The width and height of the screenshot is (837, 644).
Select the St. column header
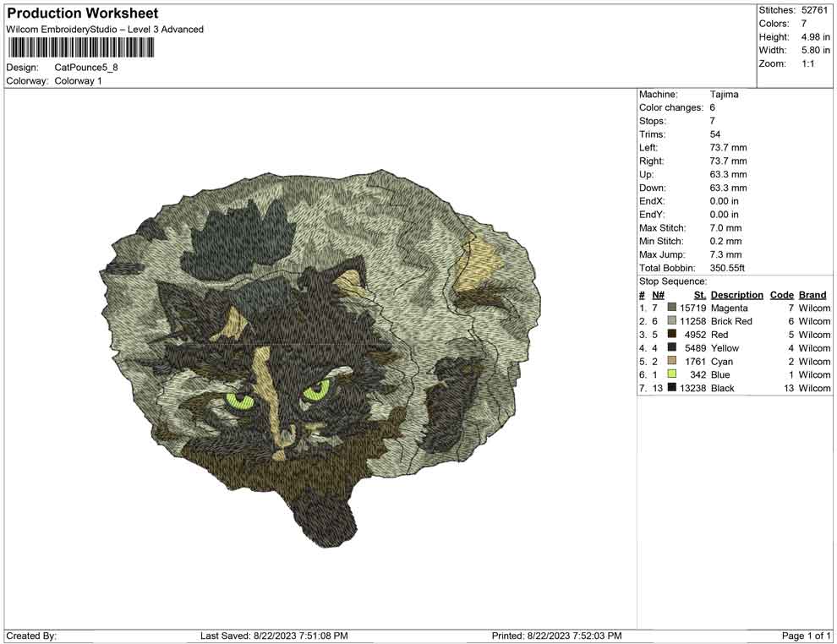pyautogui.click(x=699, y=295)
